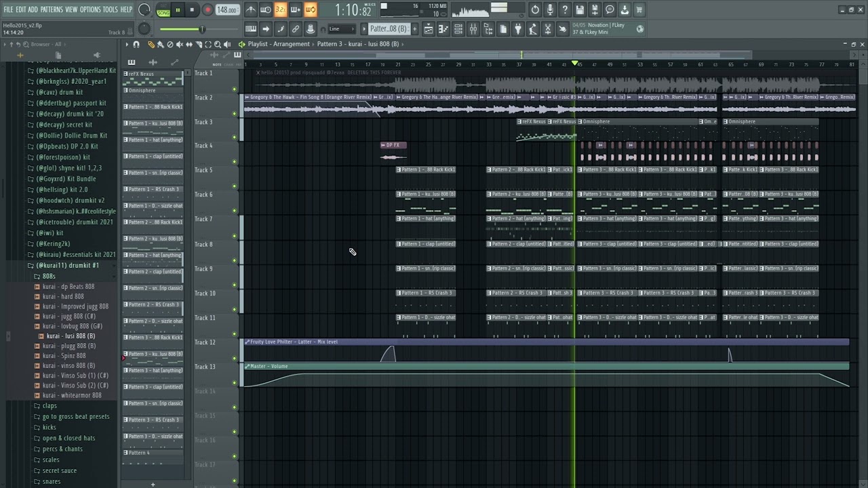Toggle overdub blend recording icon
This screenshot has height=488, width=868.
click(x=295, y=9)
